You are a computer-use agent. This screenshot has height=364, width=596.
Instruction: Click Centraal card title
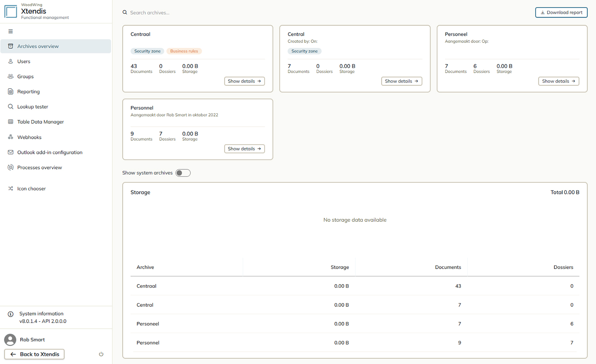[140, 34]
